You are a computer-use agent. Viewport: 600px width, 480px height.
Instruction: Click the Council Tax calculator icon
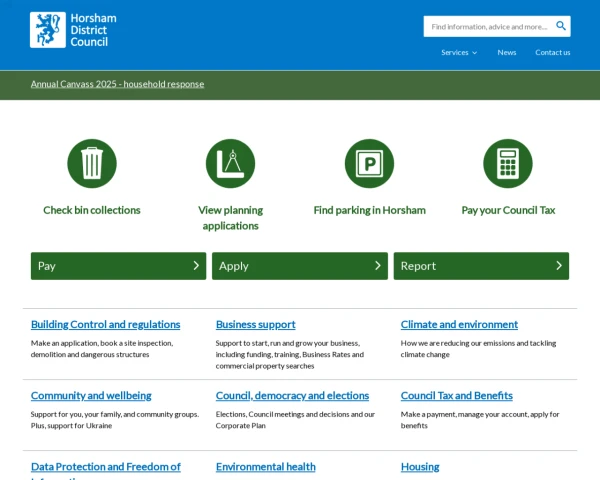point(508,163)
